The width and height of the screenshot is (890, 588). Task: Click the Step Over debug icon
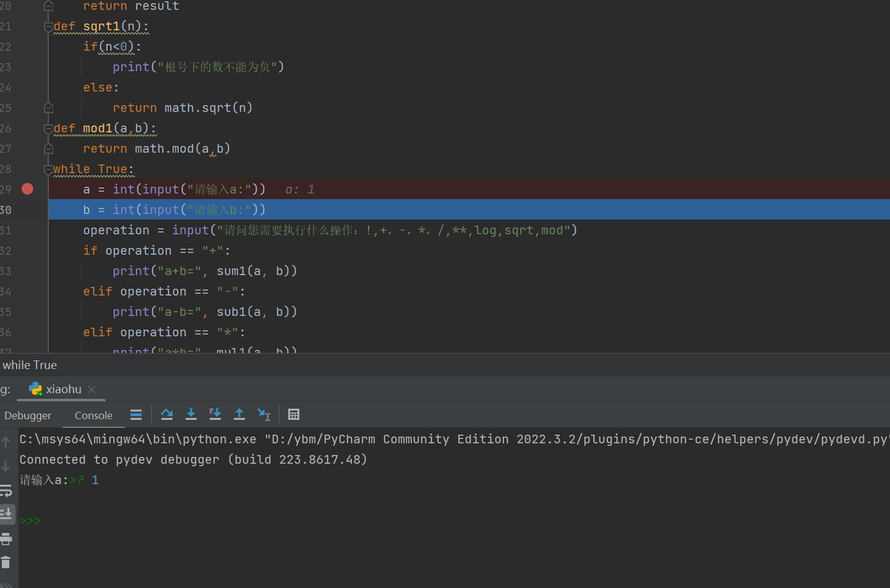(x=166, y=414)
